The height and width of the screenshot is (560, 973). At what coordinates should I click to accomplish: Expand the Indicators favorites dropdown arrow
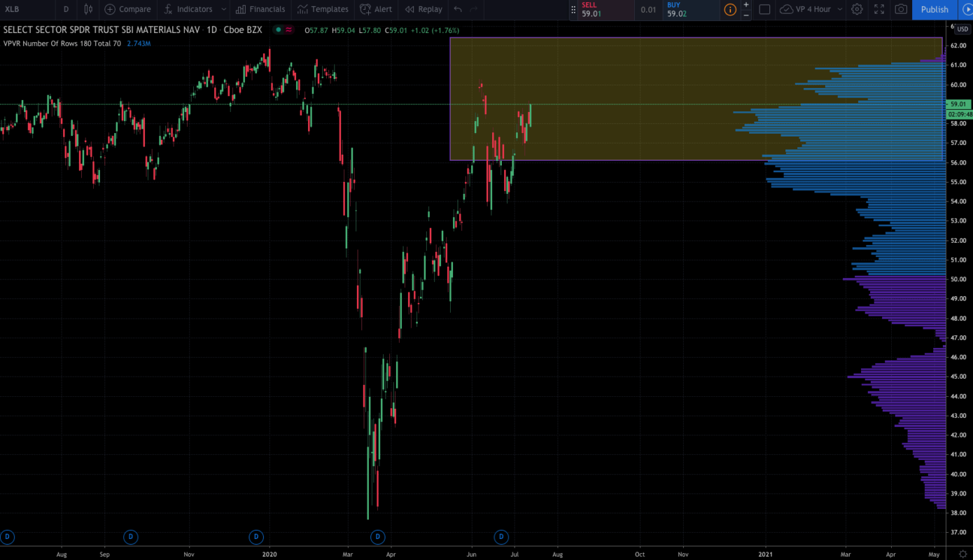click(x=223, y=9)
